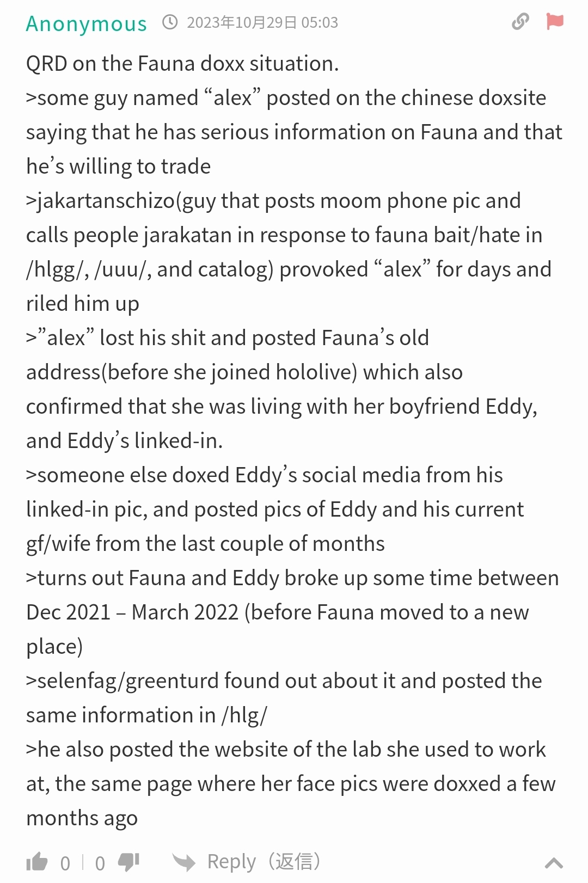This screenshot has width=588, height=883.
Task: Click the curved reply arrow icon
Action: [x=184, y=862]
